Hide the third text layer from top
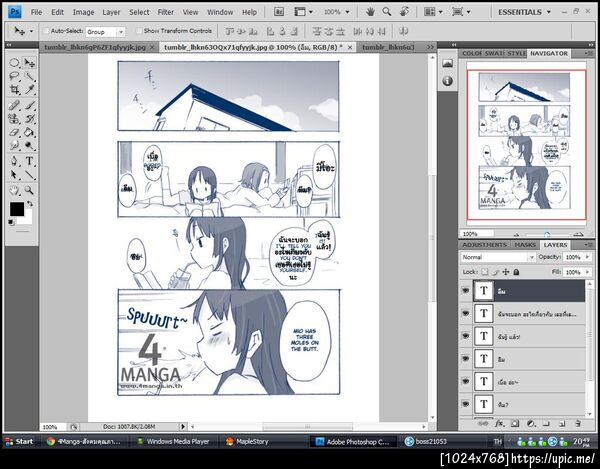 pos(465,336)
